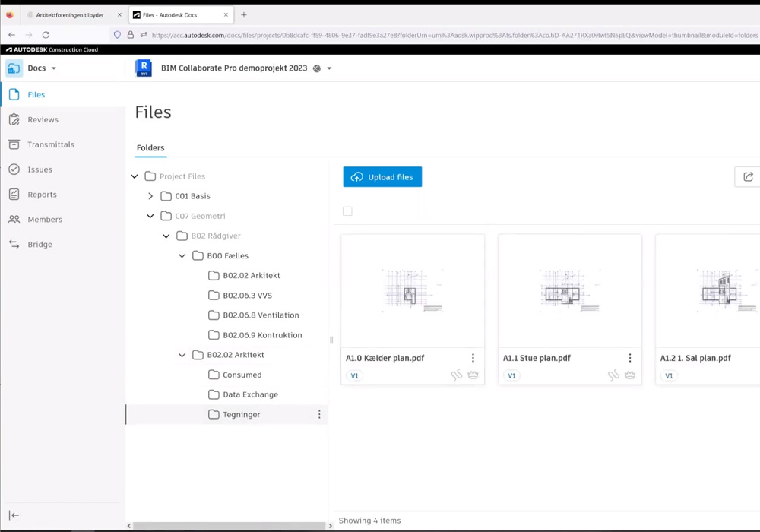Open the Reviews section icon
The image size is (760, 532).
14,119
